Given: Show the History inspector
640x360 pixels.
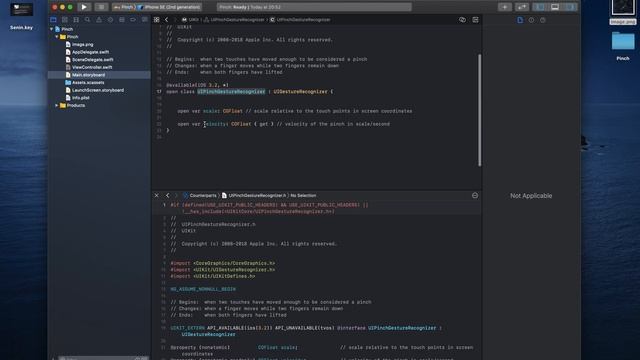Looking at the screenshot, I should (x=531, y=20).
